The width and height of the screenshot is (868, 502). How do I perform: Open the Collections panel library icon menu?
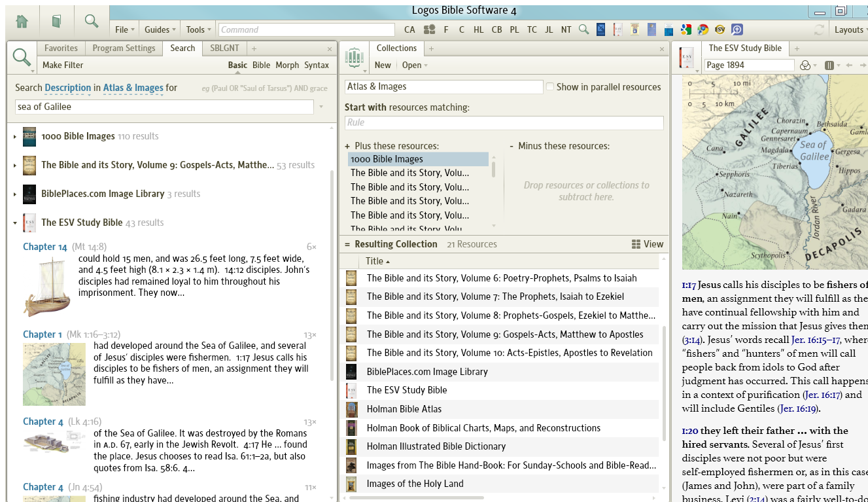coord(354,58)
